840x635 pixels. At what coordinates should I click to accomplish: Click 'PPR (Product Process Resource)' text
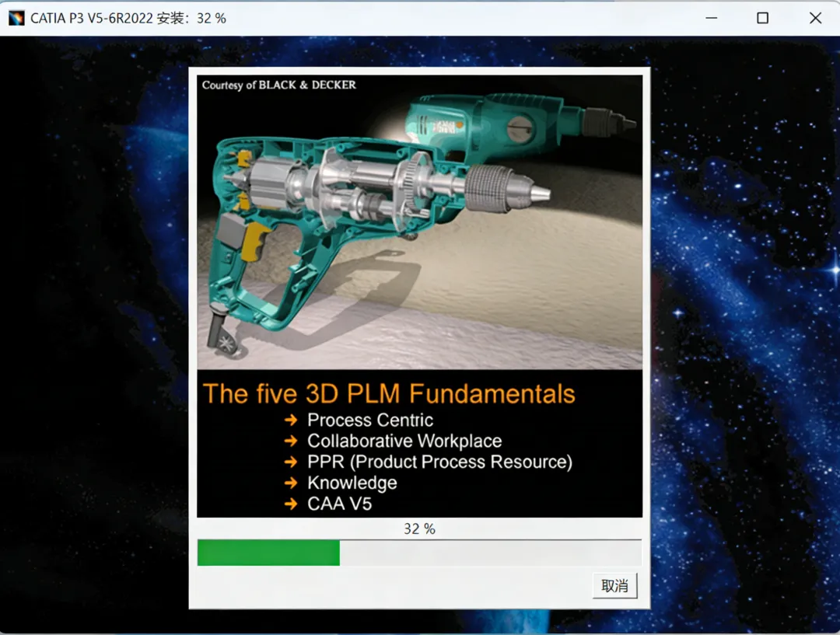coord(439,462)
